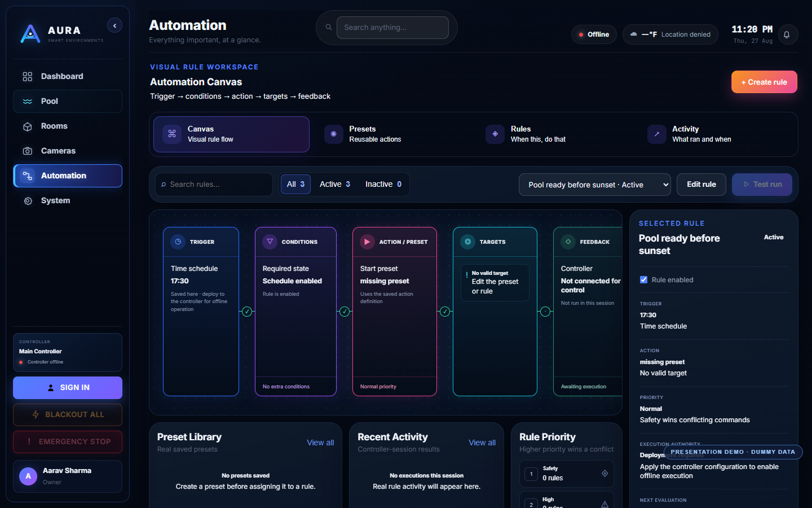
Task: Open Dashboard in the sidebar
Action: [x=68, y=76]
